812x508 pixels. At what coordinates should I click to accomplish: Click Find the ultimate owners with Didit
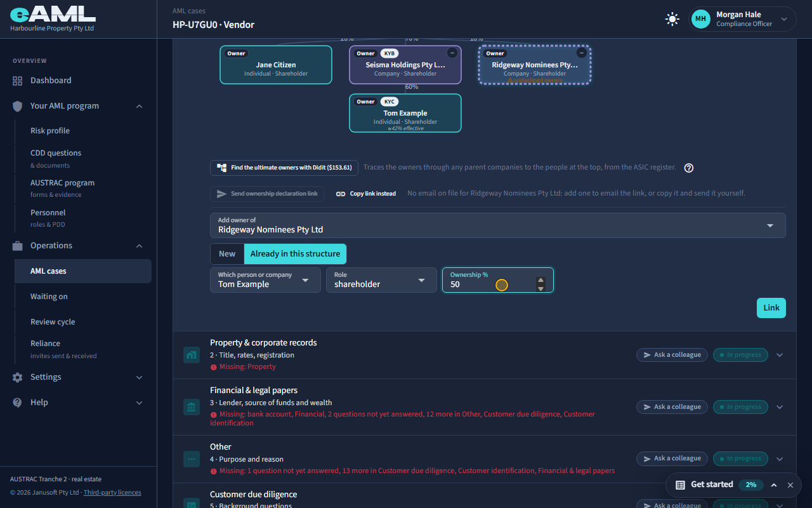(284, 168)
